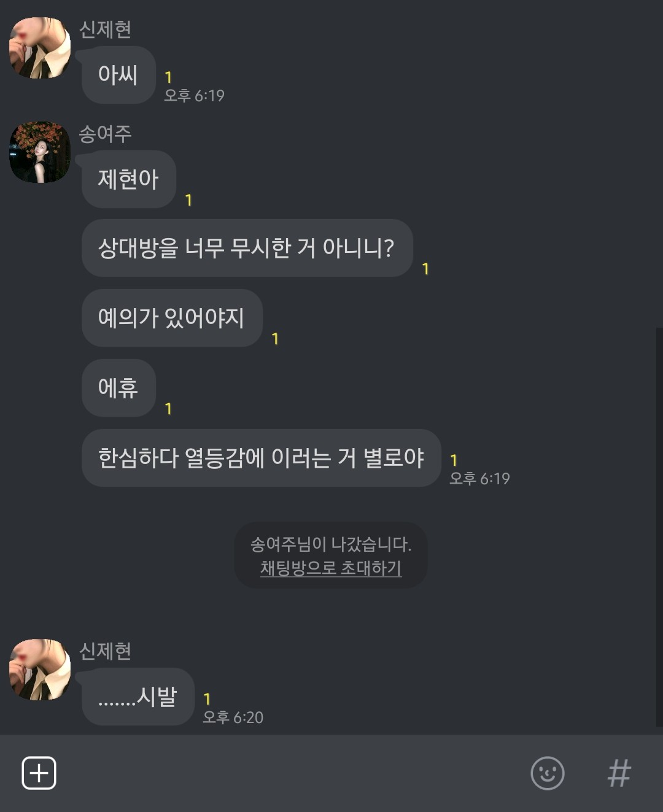This screenshot has height=812, width=663.
Task: Select the .......시발 message bubble
Action: [x=138, y=697]
